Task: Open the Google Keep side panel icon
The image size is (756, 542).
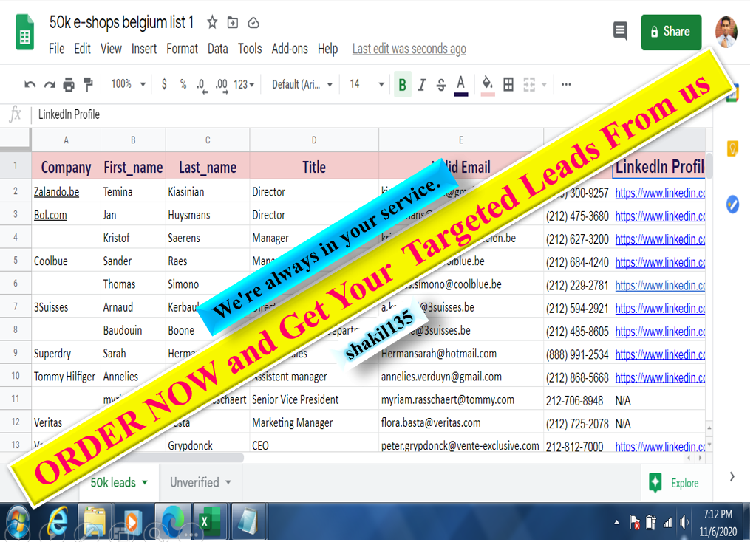Action: pos(732,148)
